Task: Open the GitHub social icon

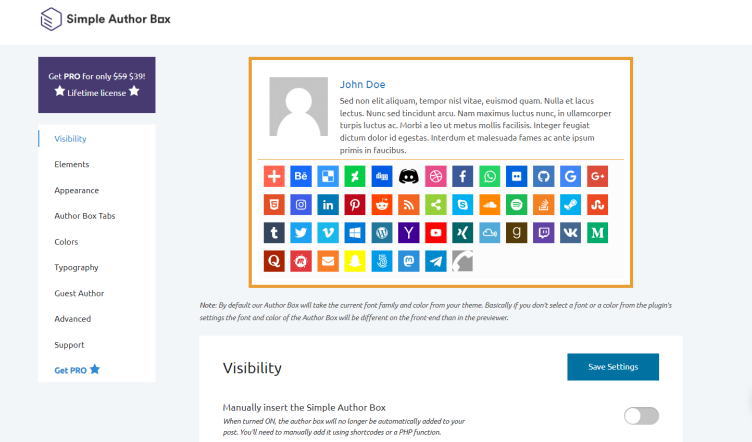Action: (x=543, y=176)
